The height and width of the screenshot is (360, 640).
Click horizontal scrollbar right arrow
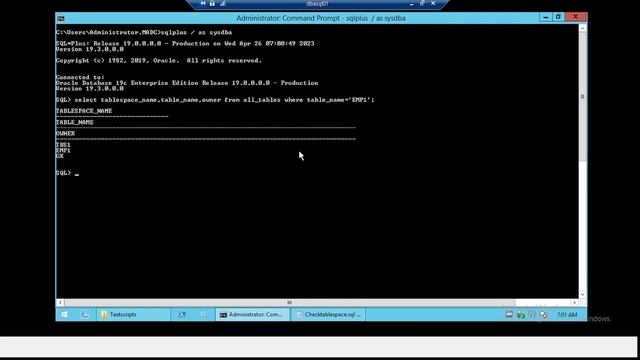(x=574, y=302)
